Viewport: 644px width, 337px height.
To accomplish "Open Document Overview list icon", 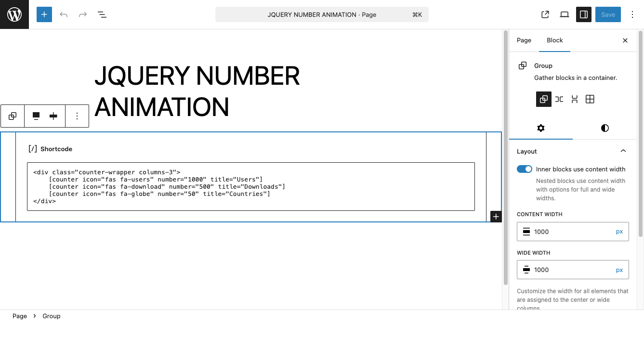I will [102, 14].
